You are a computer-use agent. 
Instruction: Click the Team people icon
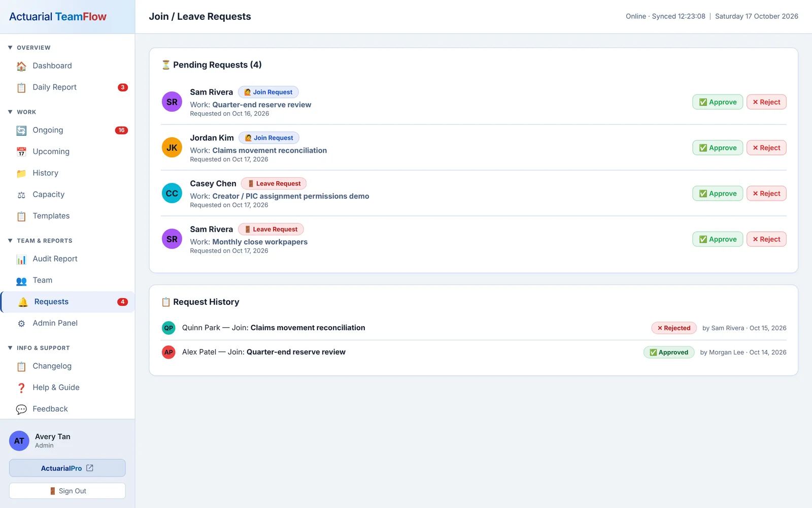pyautogui.click(x=21, y=280)
